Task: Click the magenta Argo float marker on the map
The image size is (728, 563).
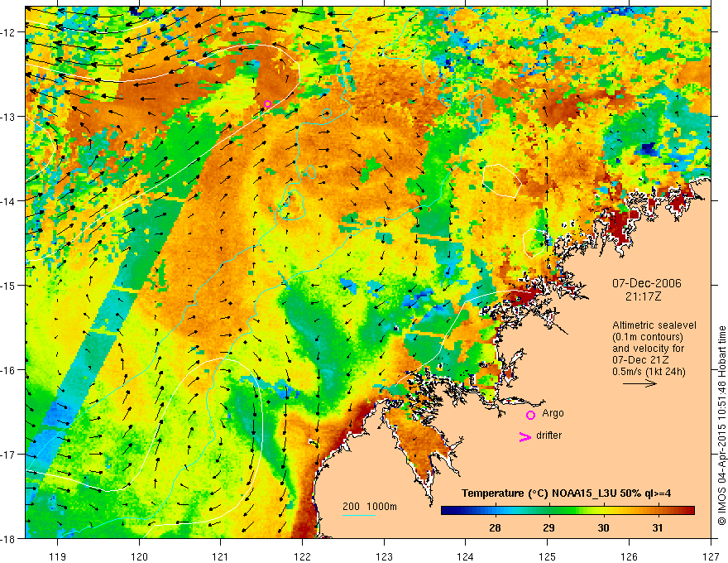Action: click(x=267, y=104)
